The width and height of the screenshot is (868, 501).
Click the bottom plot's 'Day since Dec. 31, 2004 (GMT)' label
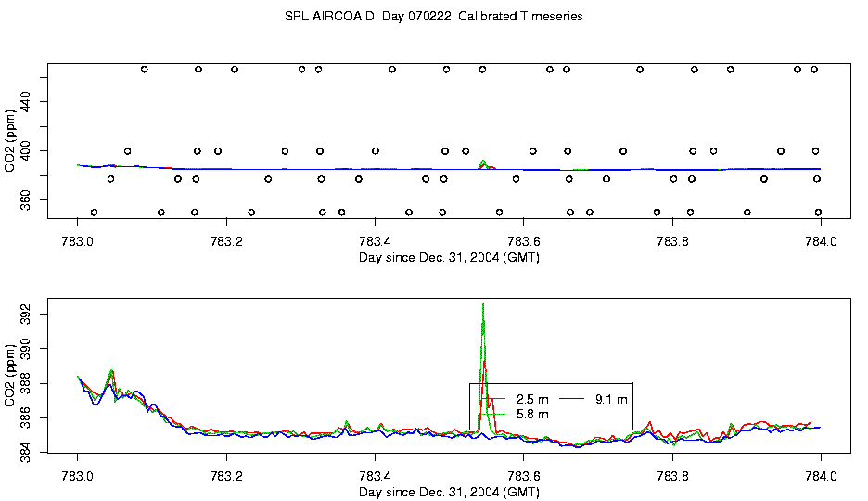click(x=449, y=492)
